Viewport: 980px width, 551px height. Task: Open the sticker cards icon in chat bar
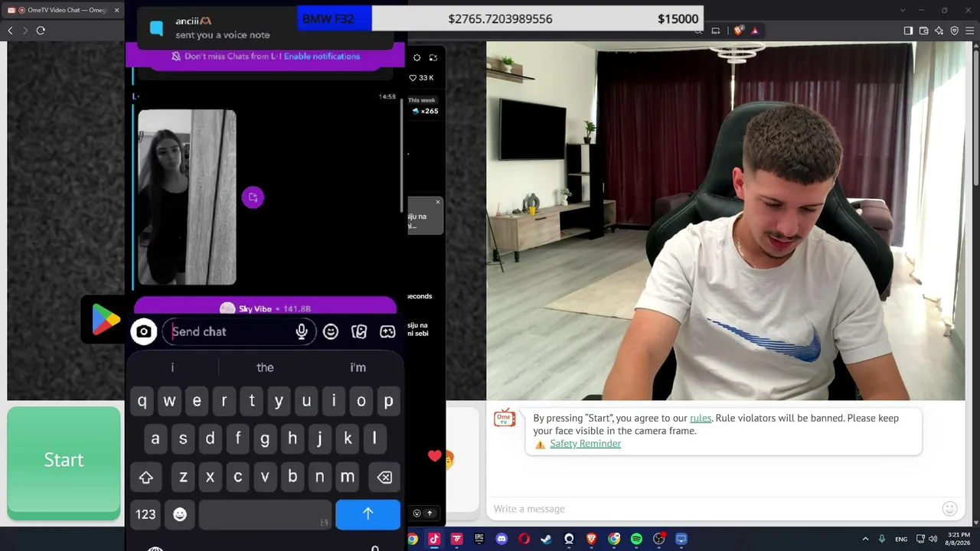point(359,331)
